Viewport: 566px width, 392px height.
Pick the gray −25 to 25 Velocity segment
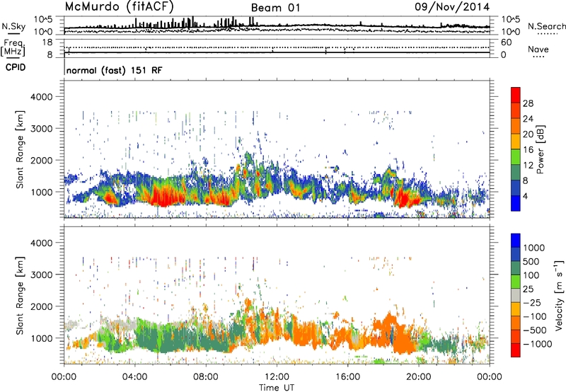516,295
